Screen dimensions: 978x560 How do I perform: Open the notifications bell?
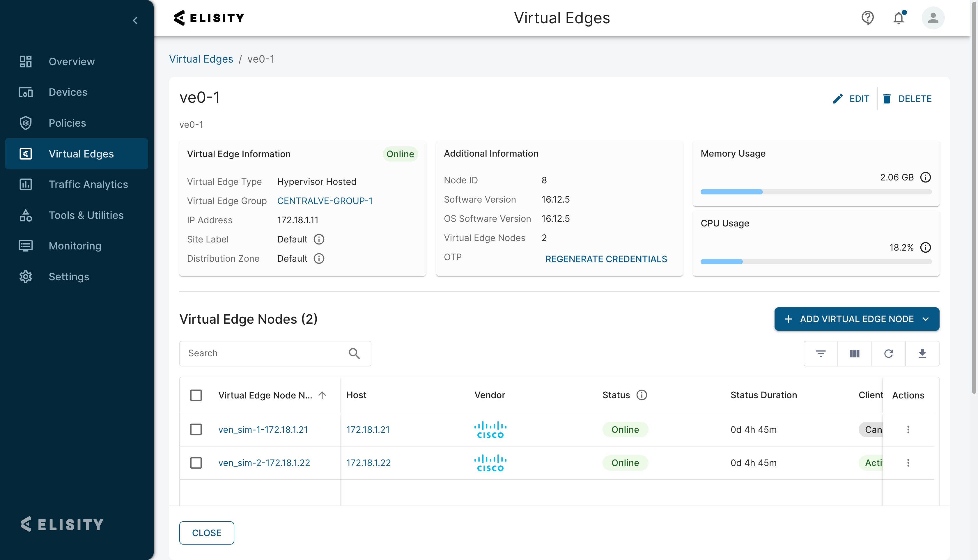click(899, 18)
